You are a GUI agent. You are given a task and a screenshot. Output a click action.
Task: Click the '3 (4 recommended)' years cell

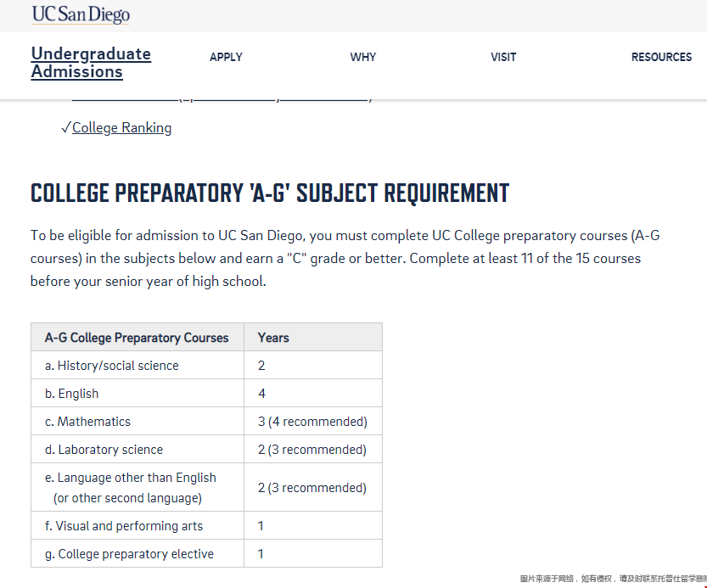click(x=312, y=422)
